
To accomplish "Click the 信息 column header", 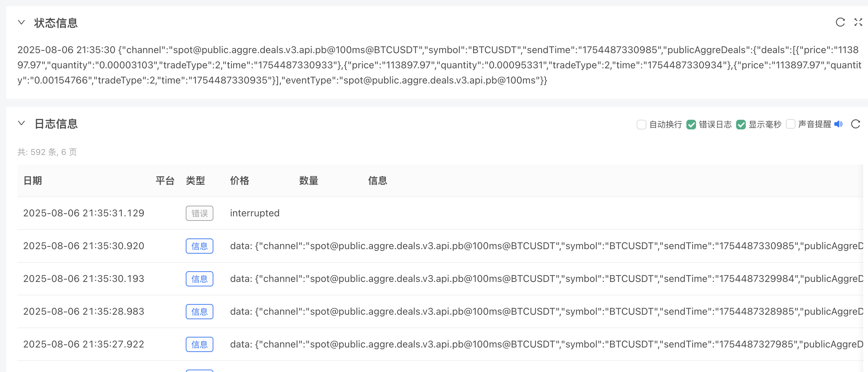I will [377, 180].
